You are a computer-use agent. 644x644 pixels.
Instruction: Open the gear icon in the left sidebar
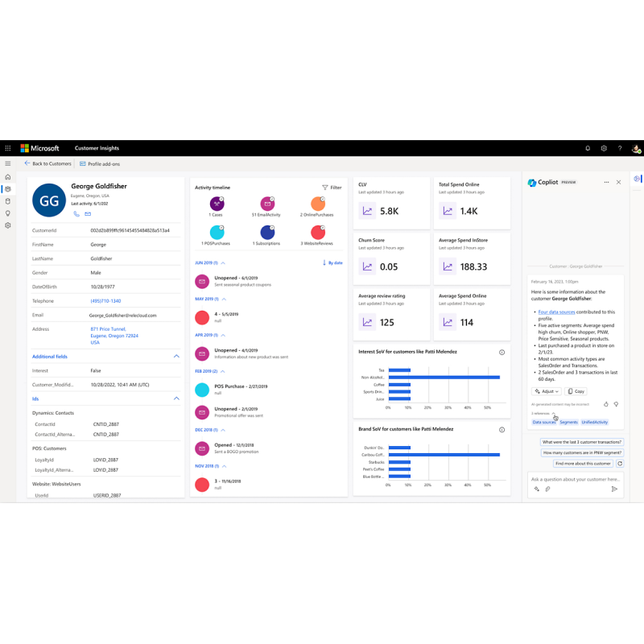pos(8,225)
